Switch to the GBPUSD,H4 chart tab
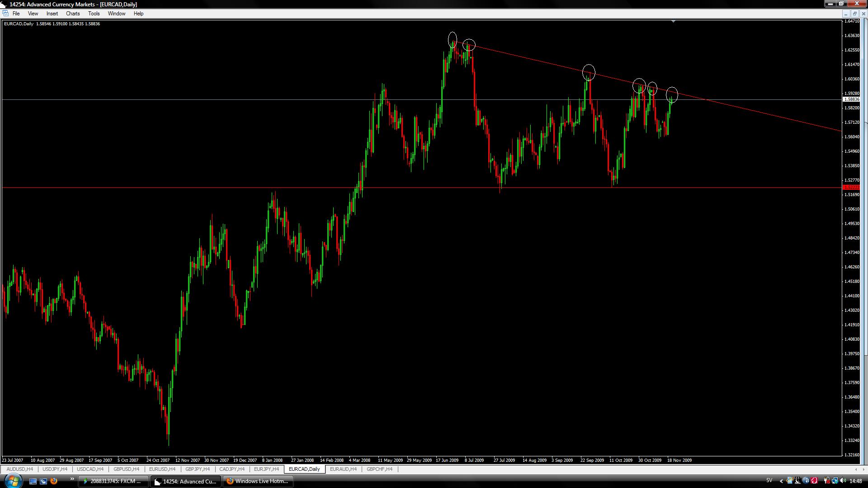The height and width of the screenshot is (488, 868). pyautogui.click(x=126, y=469)
